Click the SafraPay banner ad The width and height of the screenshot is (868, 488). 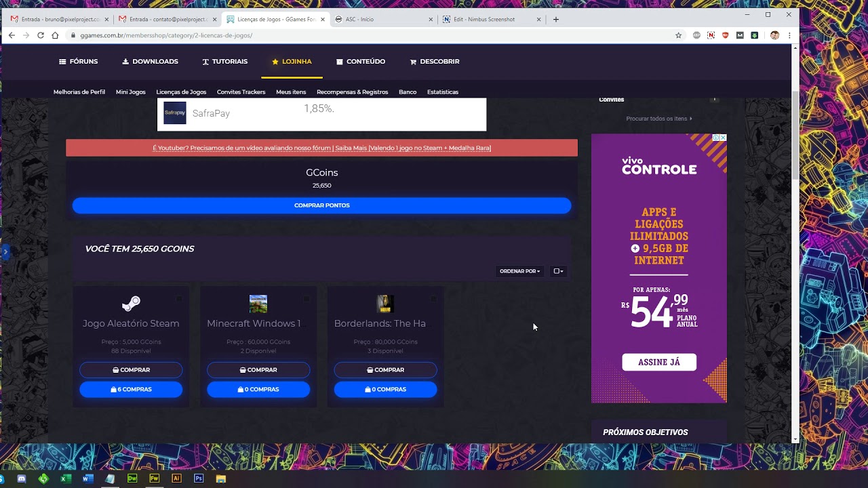[x=321, y=114]
